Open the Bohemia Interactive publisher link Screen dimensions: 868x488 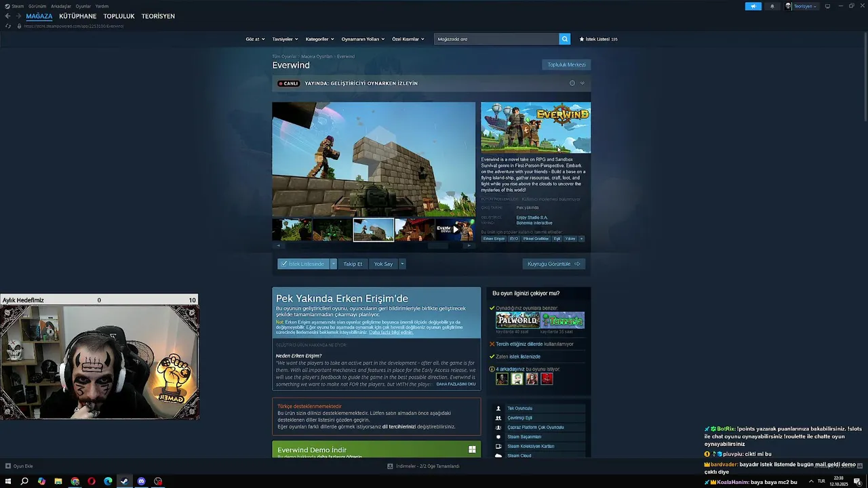(x=534, y=223)
